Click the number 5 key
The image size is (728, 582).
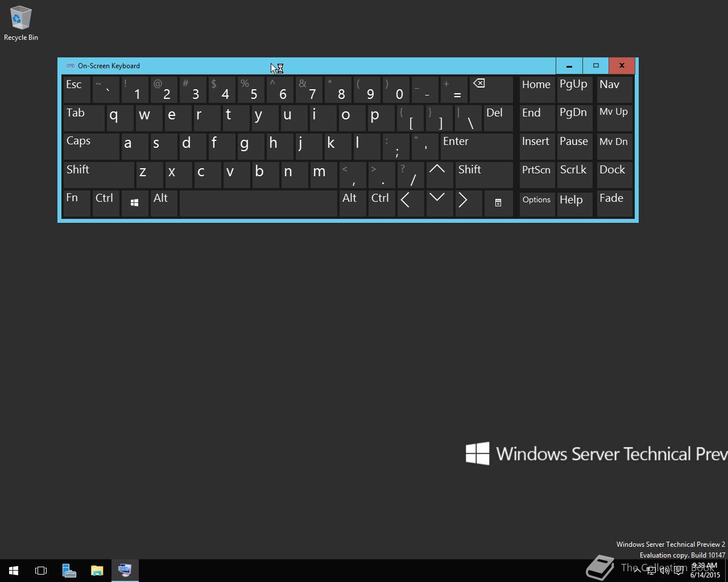tap(251, 90)
